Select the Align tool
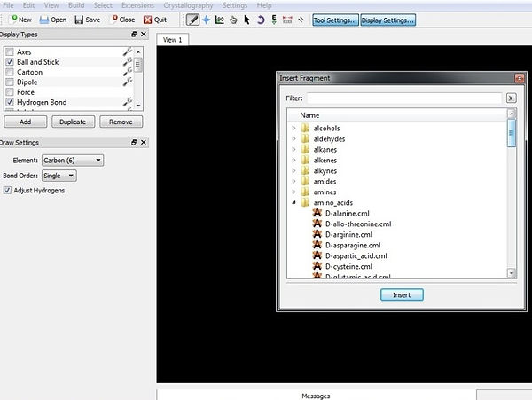The image size is (532, 400). pos(301,20)
